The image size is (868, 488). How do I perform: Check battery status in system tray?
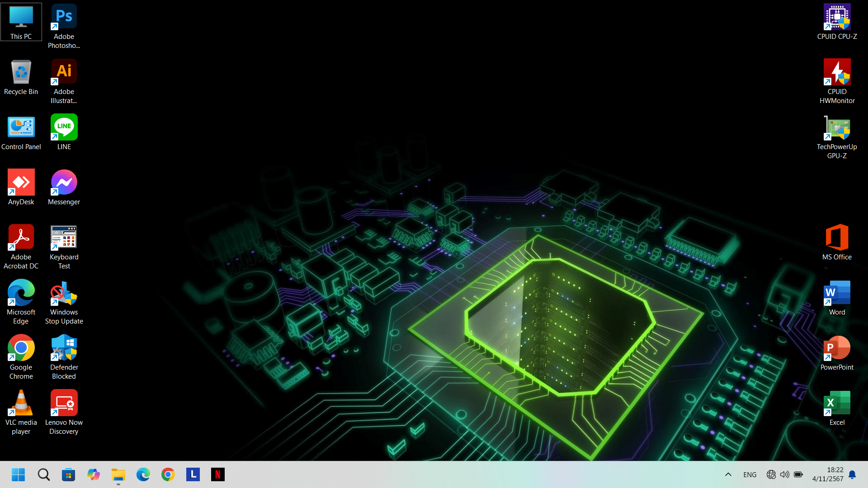[798, 474]
